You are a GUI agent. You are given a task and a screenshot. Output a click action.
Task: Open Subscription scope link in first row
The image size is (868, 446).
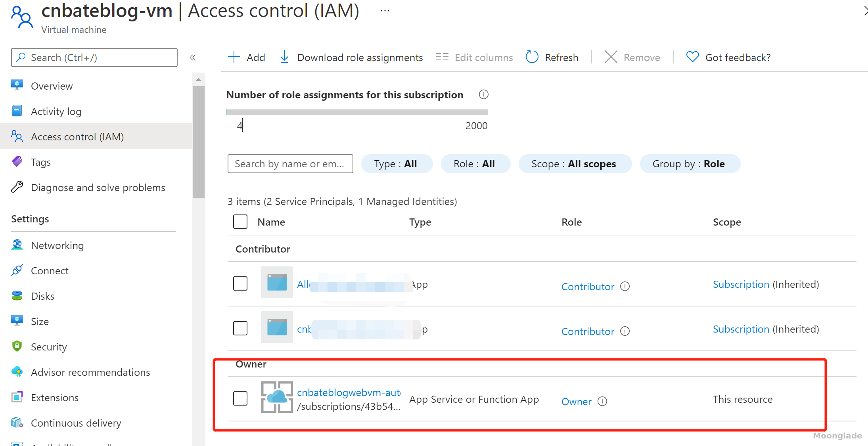(x=741, y=284)
